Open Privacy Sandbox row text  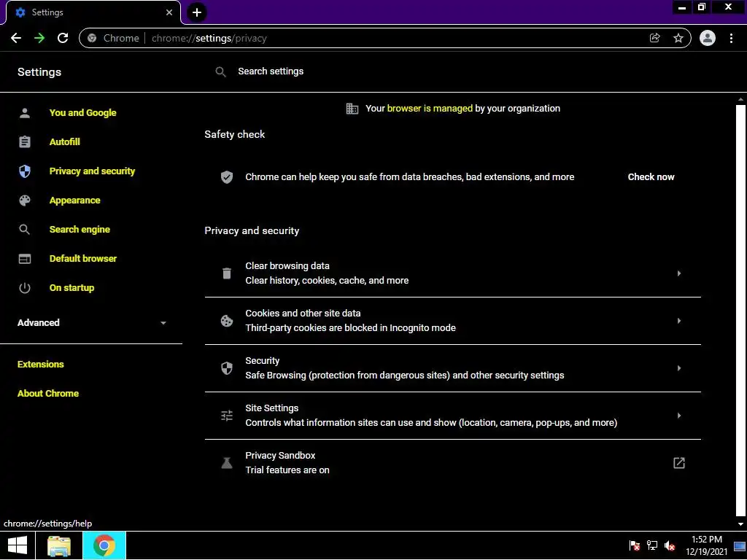(287, 463)
